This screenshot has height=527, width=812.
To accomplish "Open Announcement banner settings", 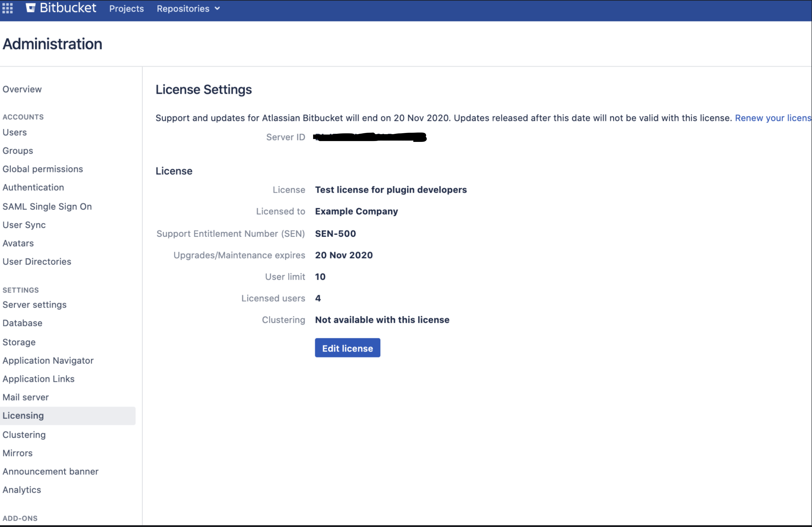I will click(51, 472).
